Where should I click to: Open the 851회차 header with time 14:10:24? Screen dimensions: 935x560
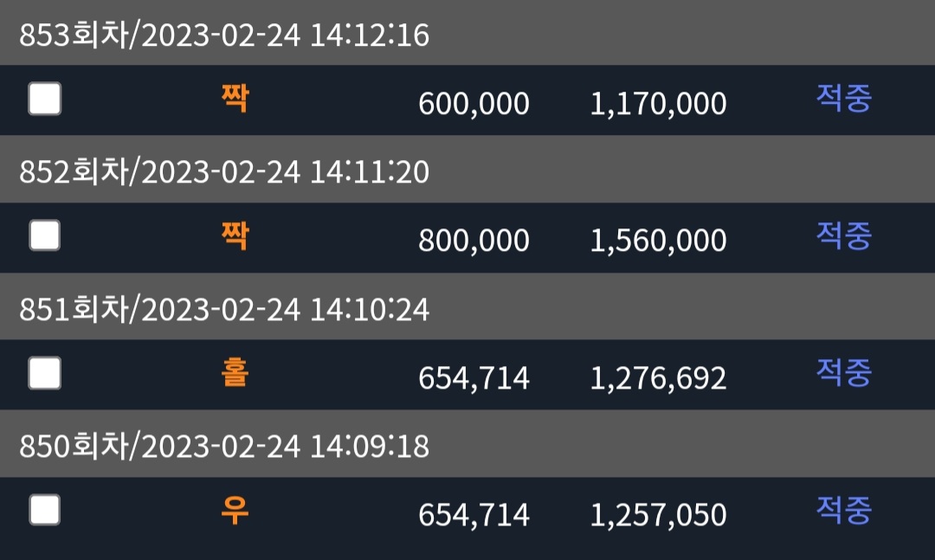click(x=224, y=309)
